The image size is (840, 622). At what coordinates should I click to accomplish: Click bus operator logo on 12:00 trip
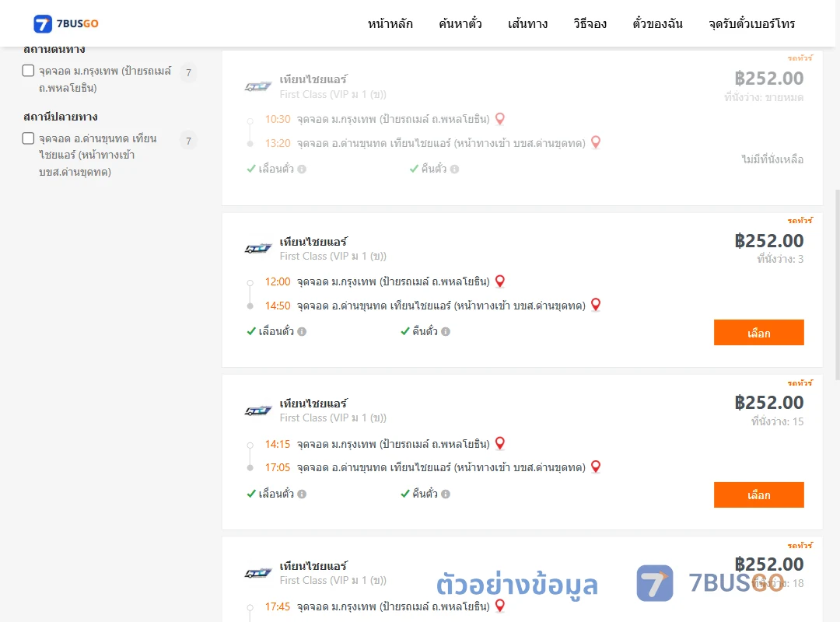pos(258,249)
